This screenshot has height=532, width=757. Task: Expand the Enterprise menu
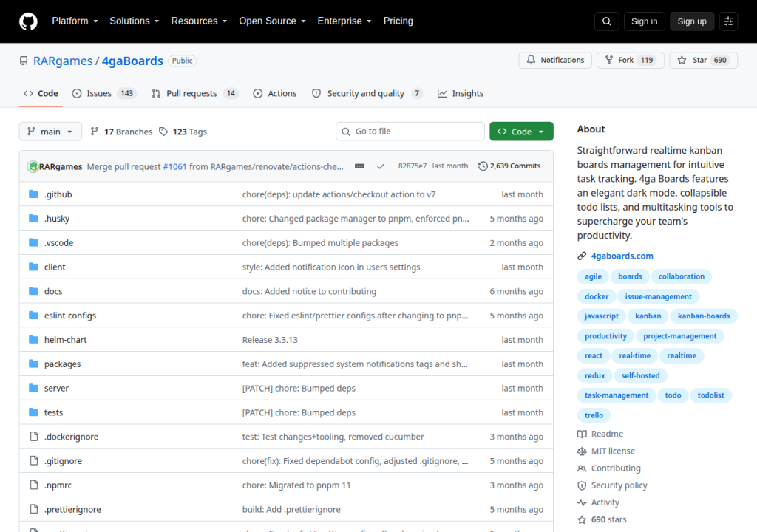click(344, 21)
